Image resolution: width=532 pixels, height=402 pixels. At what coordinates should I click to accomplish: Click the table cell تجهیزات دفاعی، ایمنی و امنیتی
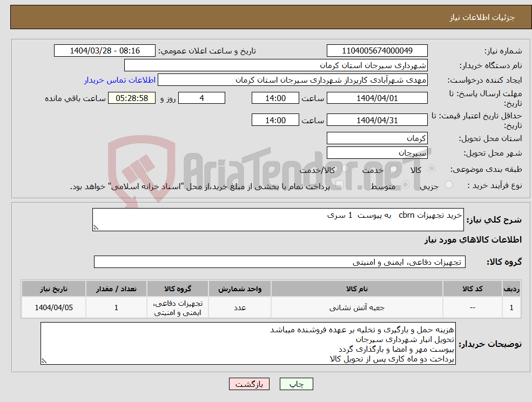tap(178, 307)
